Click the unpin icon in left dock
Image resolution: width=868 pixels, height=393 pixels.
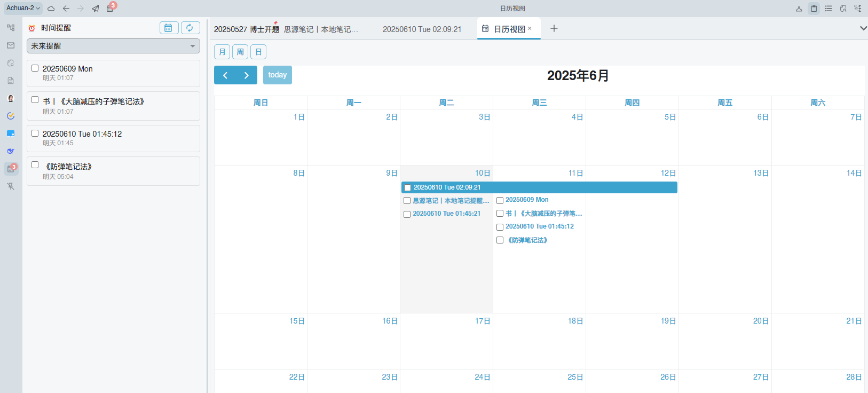pos(11,186)
